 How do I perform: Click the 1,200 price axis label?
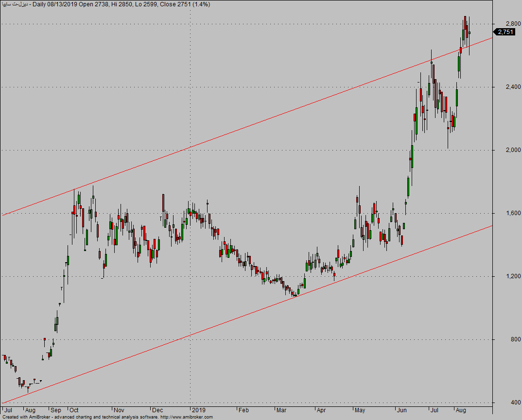pos(513,276)
